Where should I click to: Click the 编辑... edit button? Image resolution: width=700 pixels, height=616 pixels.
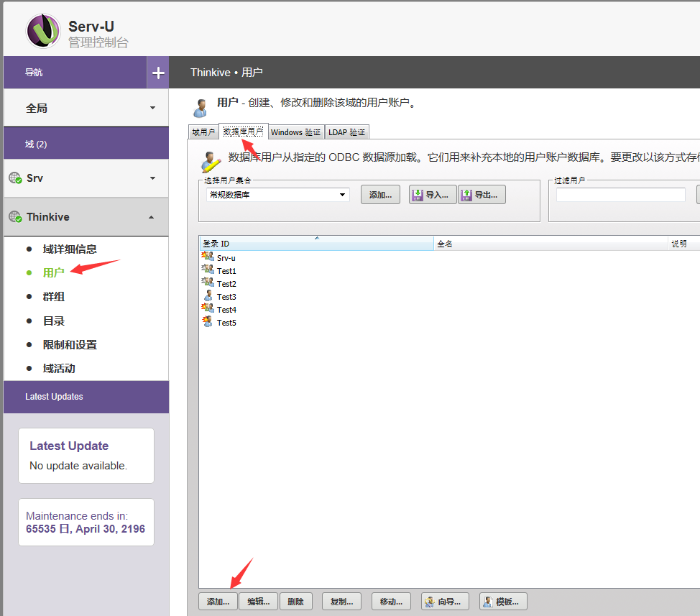coord(259,602)
